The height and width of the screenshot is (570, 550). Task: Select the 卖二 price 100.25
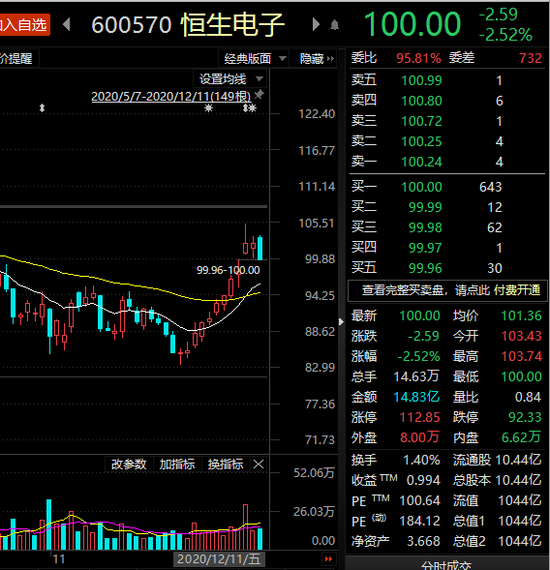(421, 141)
